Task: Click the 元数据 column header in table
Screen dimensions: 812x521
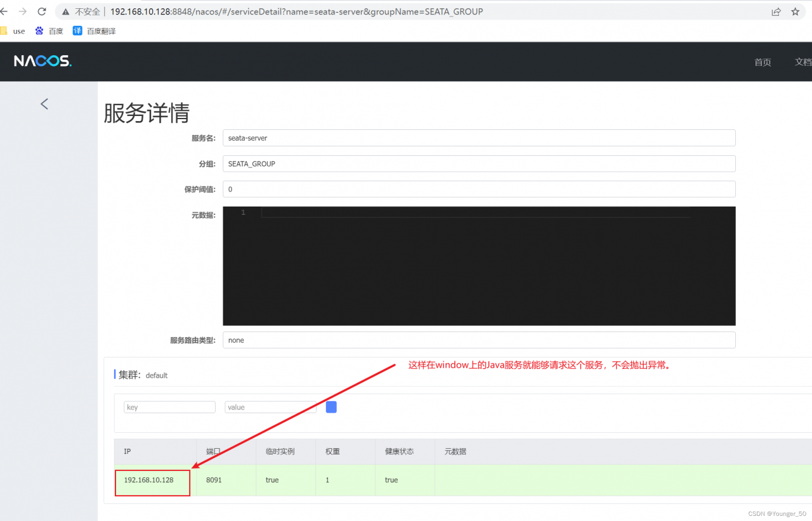Action: pos(624,451)
